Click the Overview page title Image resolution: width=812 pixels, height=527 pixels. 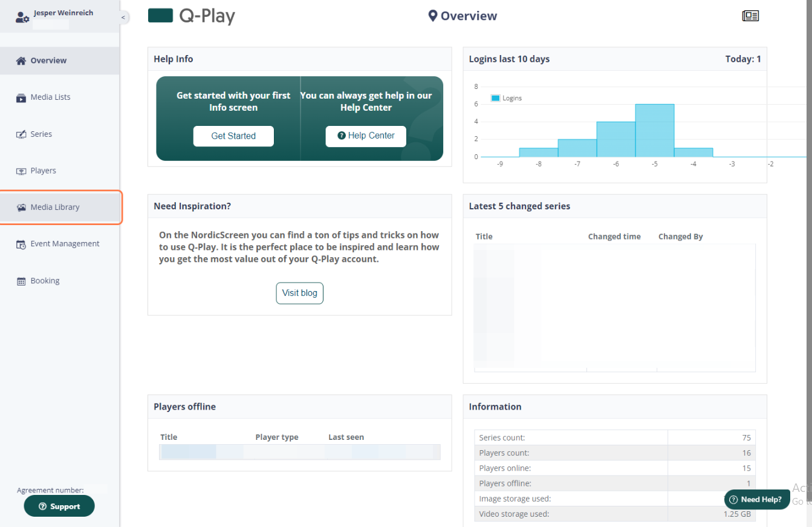click(x=469, y=16)
